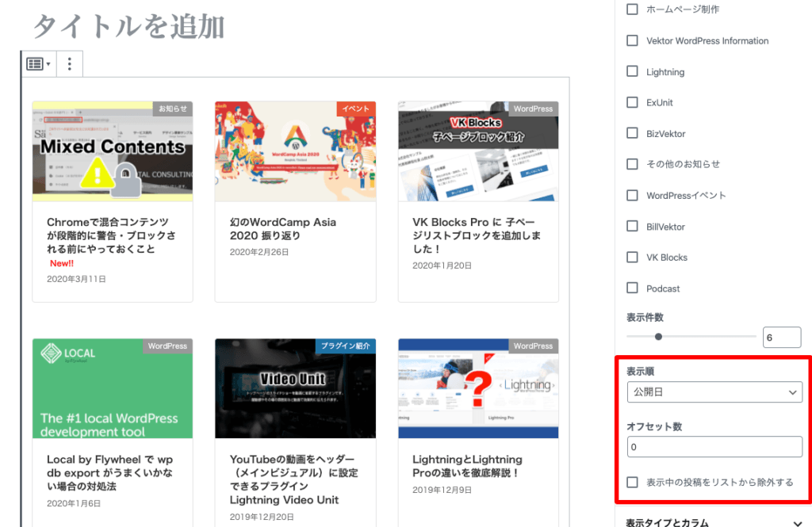Click the date 2020年3月11日
Screen dimensions: 812x527
[76, 279]
